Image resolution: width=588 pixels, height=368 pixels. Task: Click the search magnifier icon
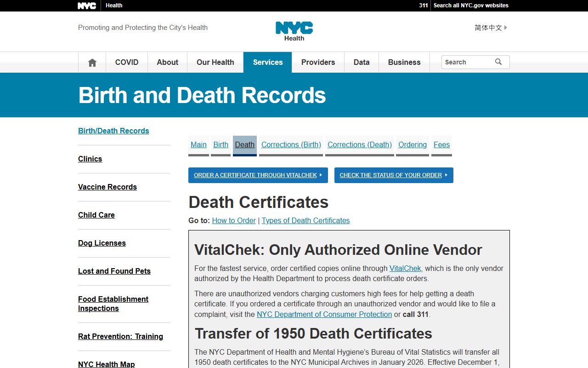498,62
